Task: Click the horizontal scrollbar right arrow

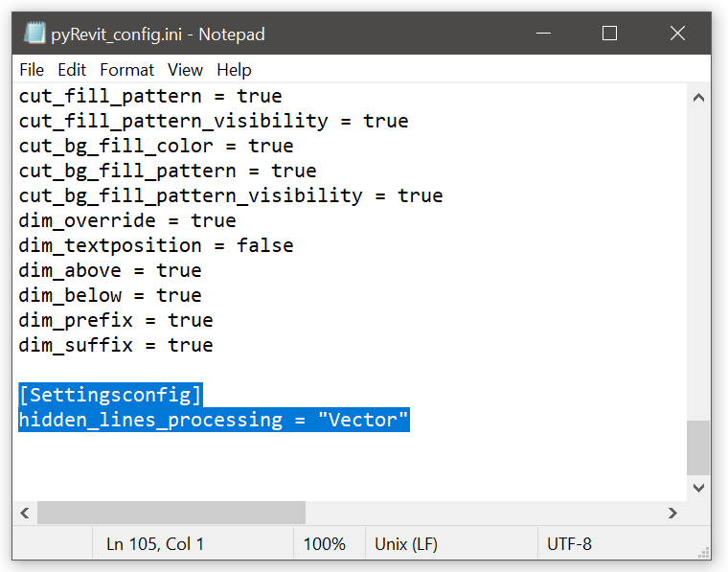Action: point(672,513)
